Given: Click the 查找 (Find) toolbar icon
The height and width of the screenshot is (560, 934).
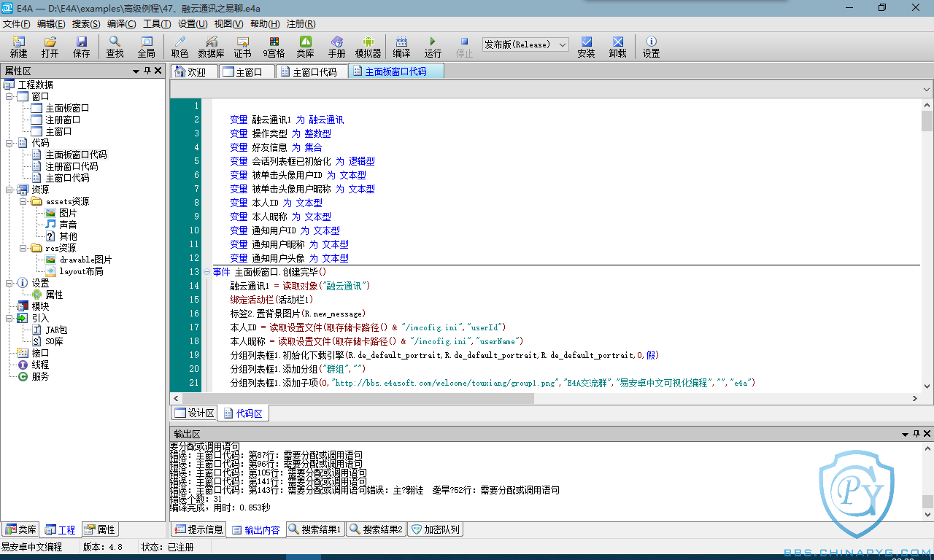Looking at the screenshot, I should coord(115,47).
